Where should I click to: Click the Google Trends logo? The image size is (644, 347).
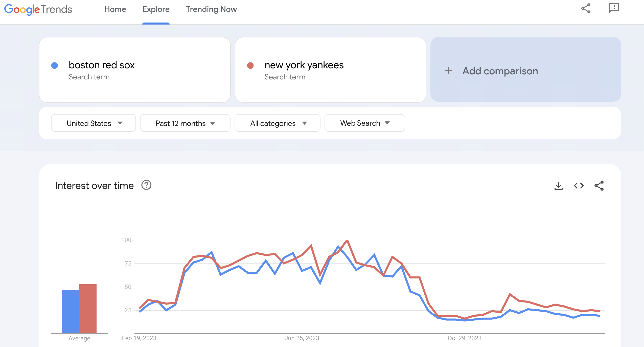(38, 9)
